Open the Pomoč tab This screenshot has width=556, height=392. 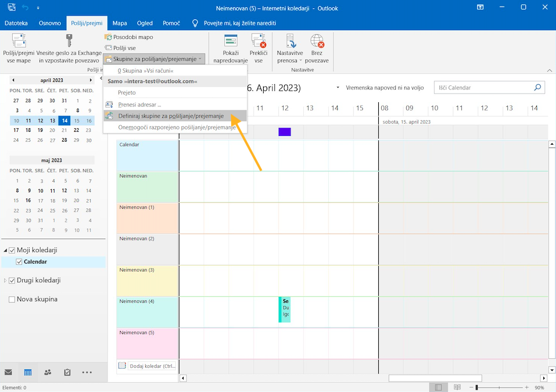[x=171, y=23]
